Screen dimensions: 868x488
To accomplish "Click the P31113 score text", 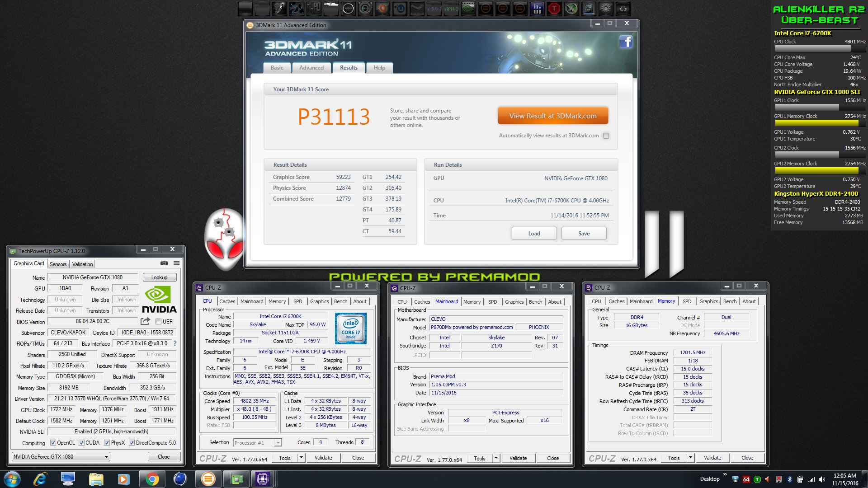I will [334, 117].
